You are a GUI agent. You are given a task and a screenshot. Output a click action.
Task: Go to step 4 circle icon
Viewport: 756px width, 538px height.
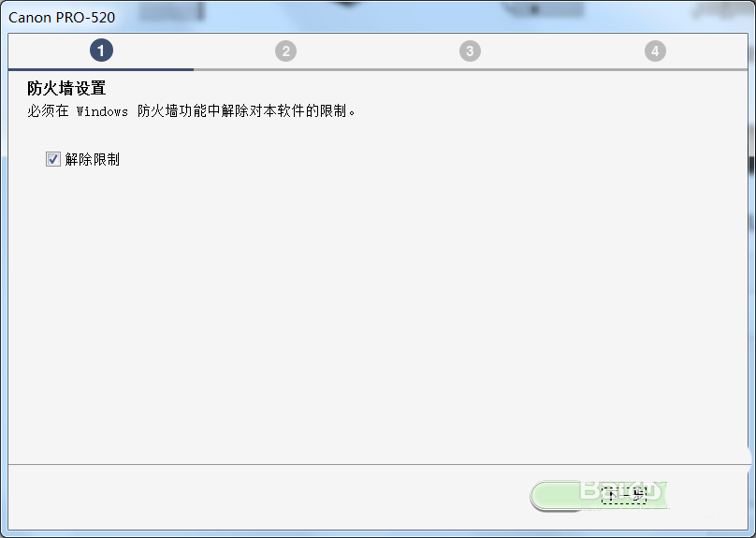(655, 51)
